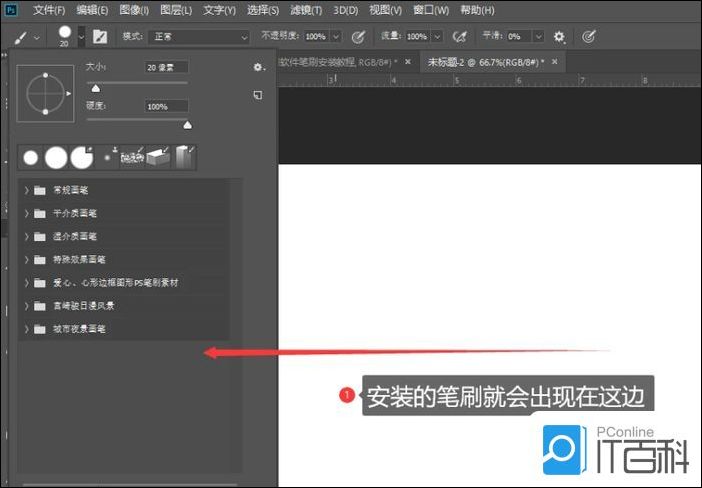Select the large round brush preset thumbnail

56,157
